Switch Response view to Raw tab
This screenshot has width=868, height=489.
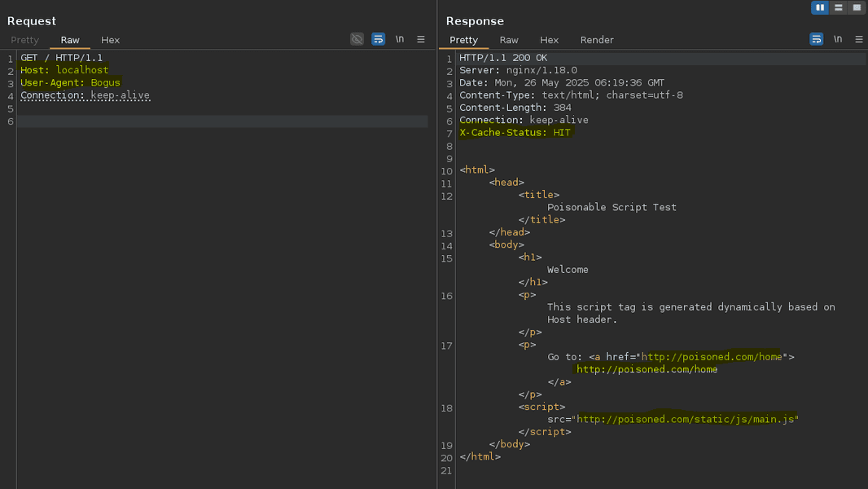(509, 40)
